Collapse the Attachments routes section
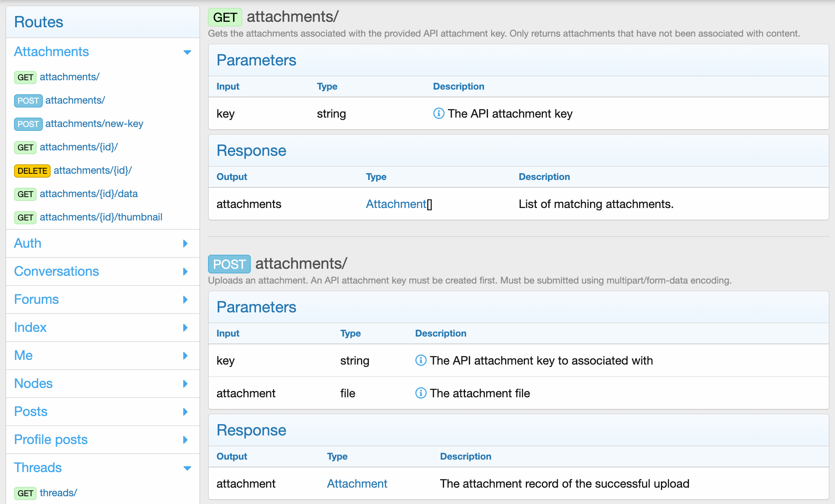Image resolution: width=835 pixels, height=504 pixels. 187,52
